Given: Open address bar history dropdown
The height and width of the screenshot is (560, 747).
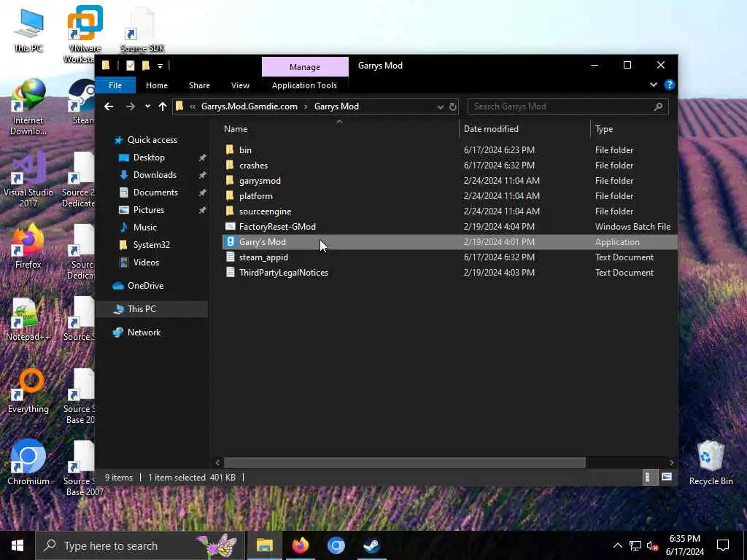Looking at the screenshot, I should pyautogui.click(x=440, y=106).
